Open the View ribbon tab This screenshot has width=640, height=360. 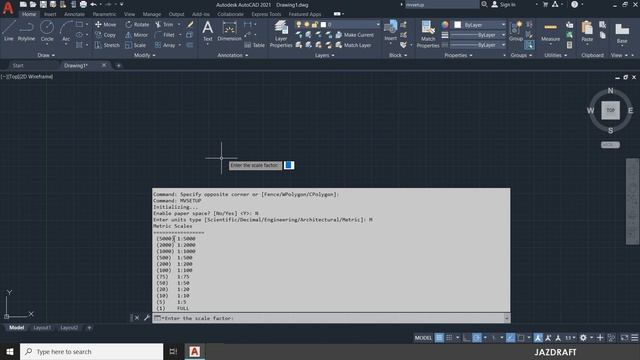pos(129,14)
